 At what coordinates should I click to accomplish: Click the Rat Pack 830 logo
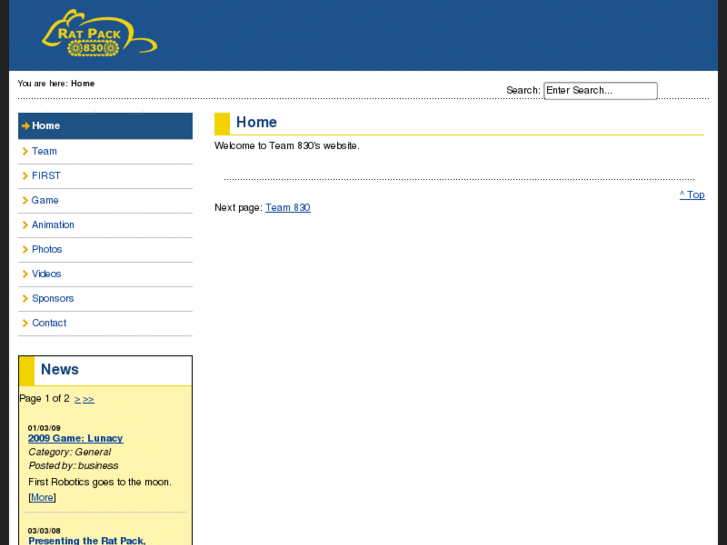pos(99,33)
